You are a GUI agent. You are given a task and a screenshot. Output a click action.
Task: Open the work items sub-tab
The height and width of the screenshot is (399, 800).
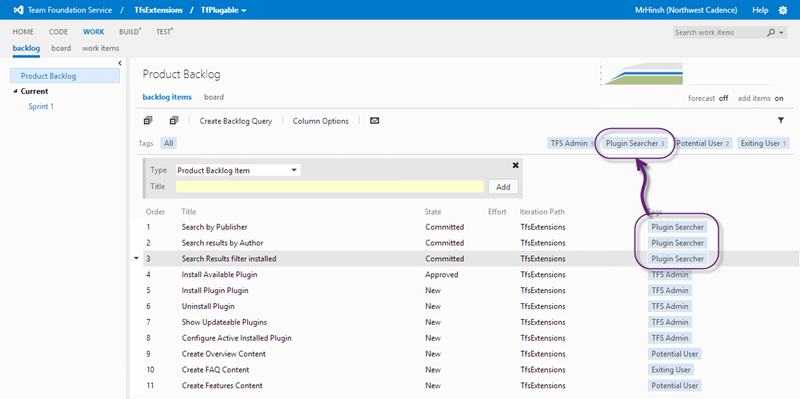101,48
